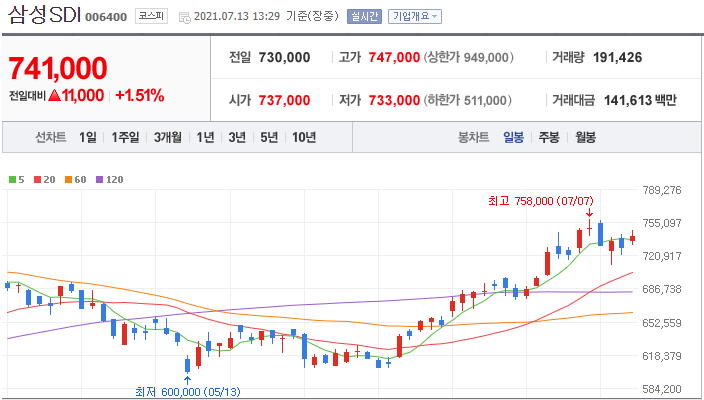Click the 전일 value 730,000

pyautogui.click(x=285, y=57)
